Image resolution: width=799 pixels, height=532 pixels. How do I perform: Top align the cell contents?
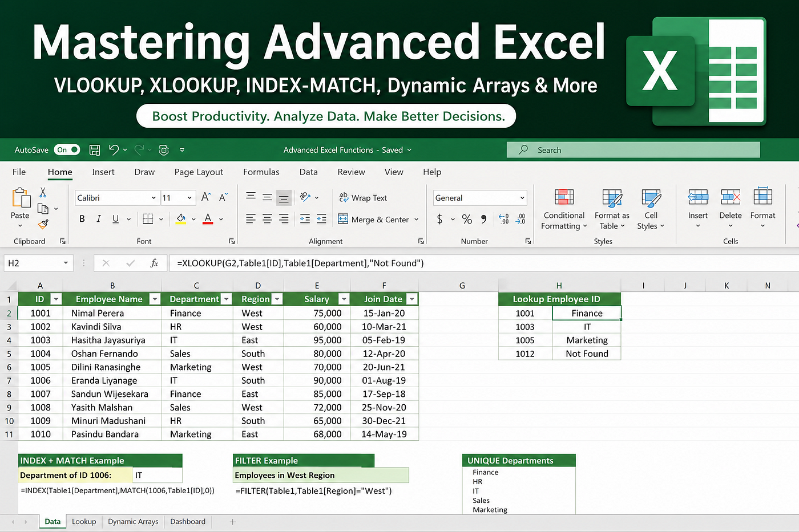pos(251,197)
